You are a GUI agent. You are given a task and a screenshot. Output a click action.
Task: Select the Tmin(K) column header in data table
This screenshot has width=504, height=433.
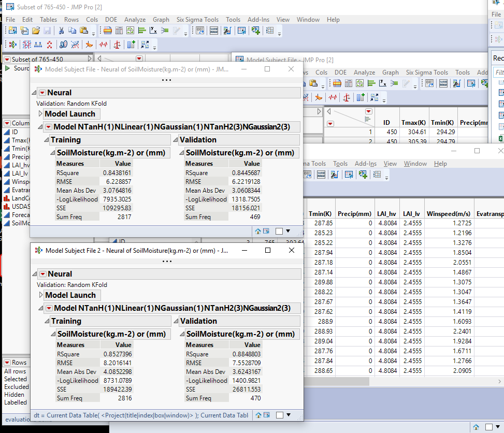tap(320, 213)
